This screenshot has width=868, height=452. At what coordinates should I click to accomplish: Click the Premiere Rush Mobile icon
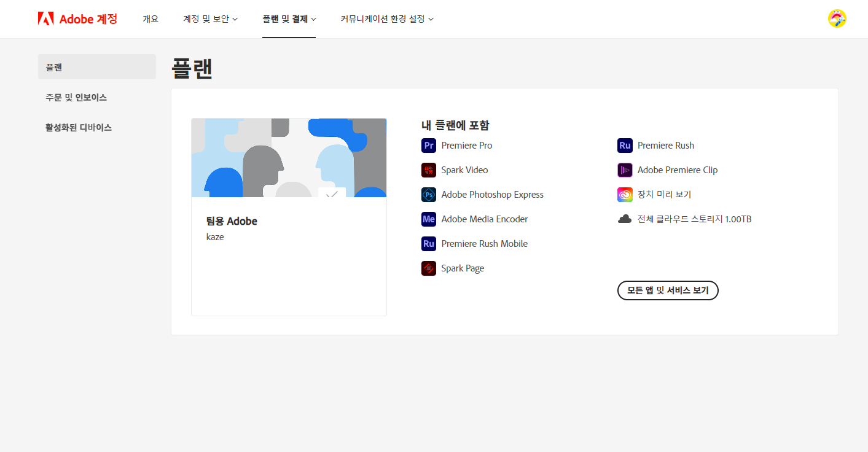click(x=429, y=244)
